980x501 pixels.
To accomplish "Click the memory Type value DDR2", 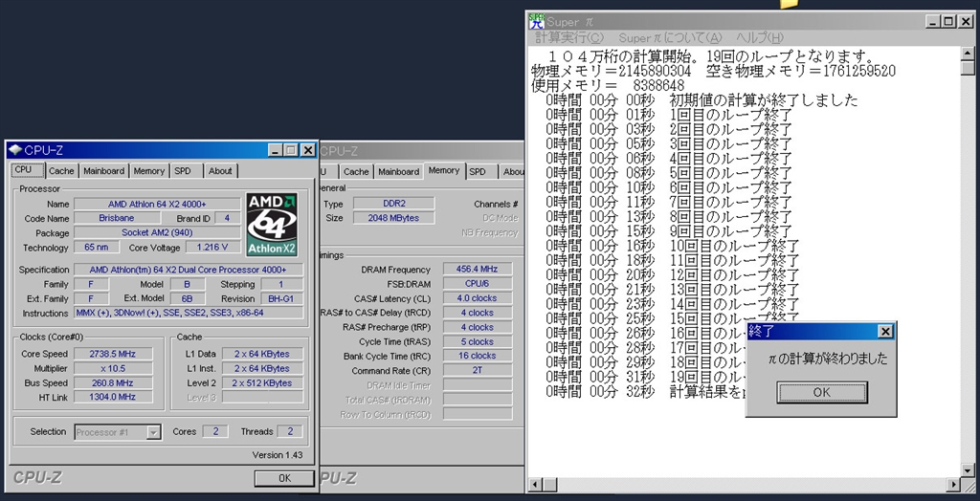I will coord(393,204).
